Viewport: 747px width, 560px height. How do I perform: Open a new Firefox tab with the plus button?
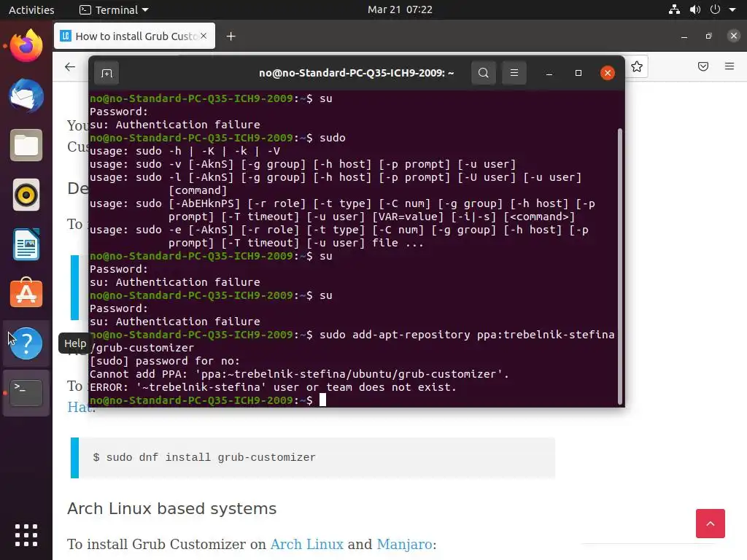pos(231,36)
